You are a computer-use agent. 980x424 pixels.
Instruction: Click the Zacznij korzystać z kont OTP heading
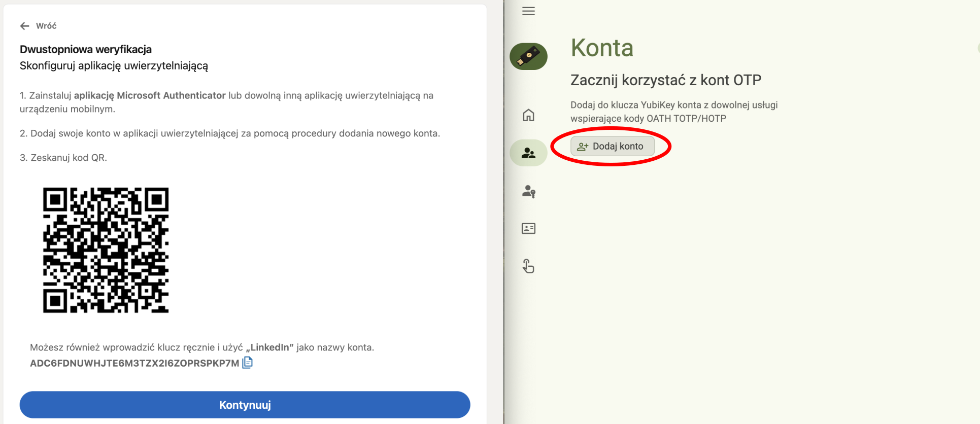[665, 80]
